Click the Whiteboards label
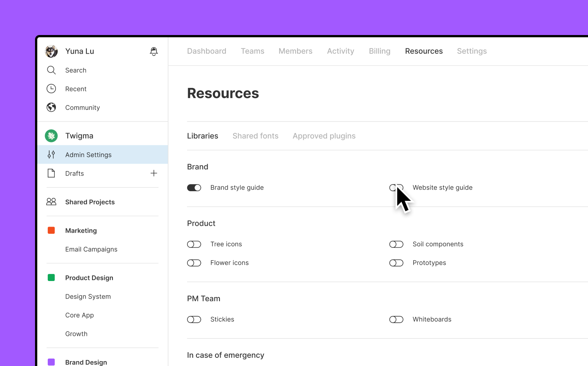The width and height of the screenshot is (588, 366). [432, 319]
